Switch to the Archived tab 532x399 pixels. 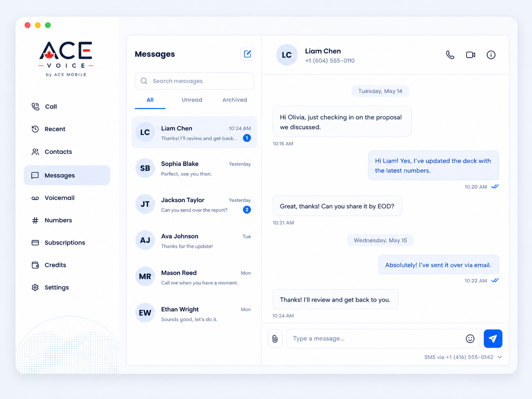[x=234, y=100]
